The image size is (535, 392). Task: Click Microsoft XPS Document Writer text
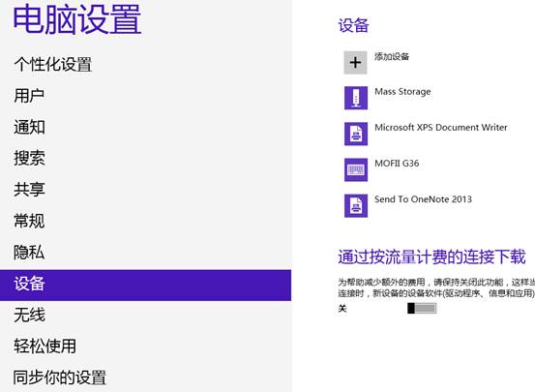pyautogui.click(x=441, y=128)
